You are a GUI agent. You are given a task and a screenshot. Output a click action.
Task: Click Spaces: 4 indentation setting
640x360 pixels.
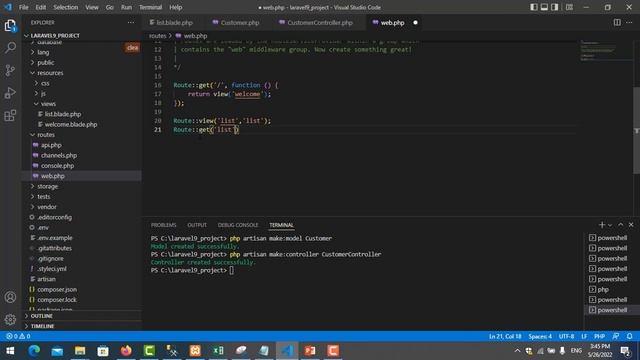pos(540,336)
